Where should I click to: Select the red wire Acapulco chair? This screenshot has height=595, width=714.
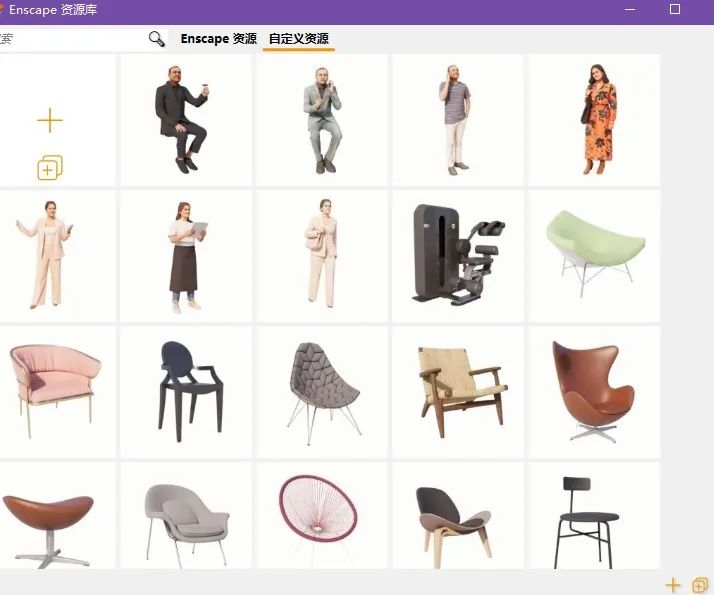(321, 516)
